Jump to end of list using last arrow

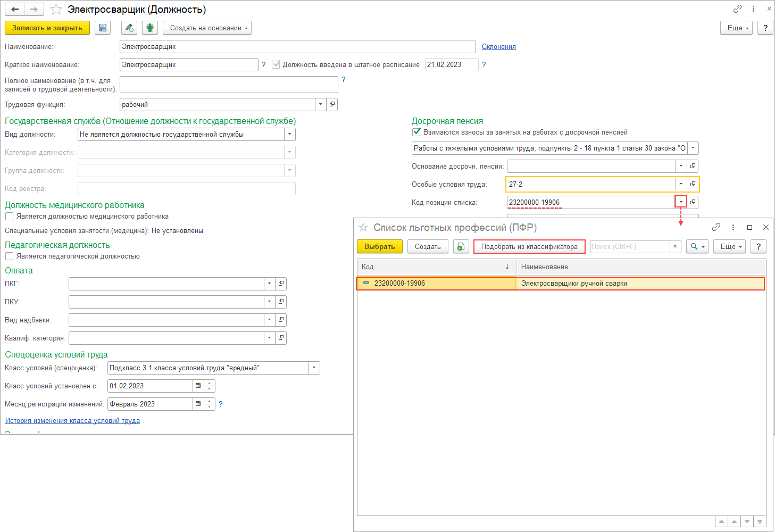click(760, 522)
